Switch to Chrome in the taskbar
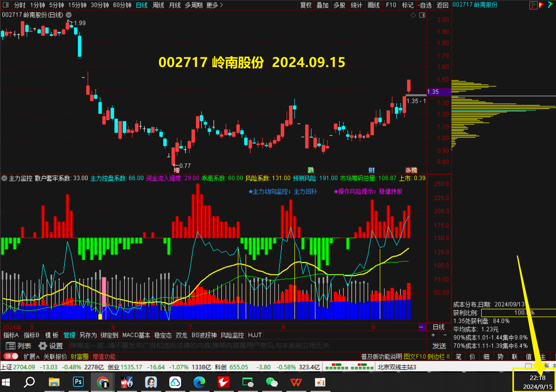The height and width of the screenshot is (392, 556). (103, 382)
